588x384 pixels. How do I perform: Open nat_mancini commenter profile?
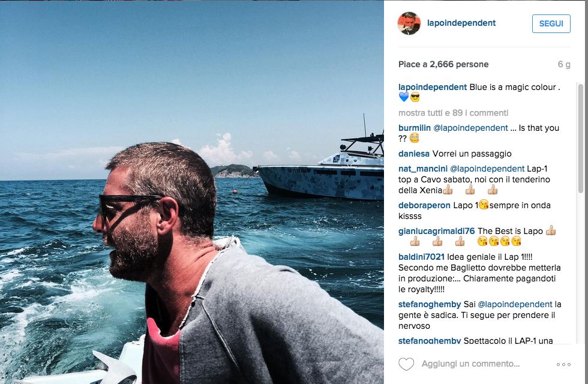[422, 169]
